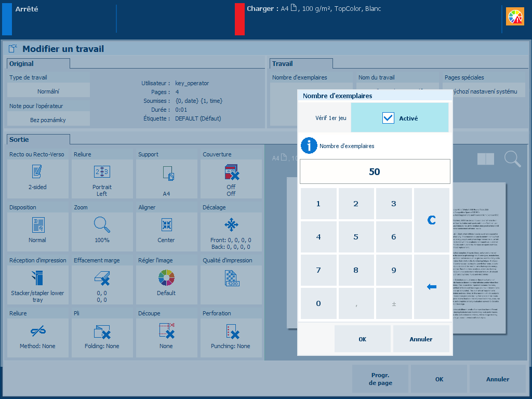Click the system status warning icon

(x=515, y=17)
